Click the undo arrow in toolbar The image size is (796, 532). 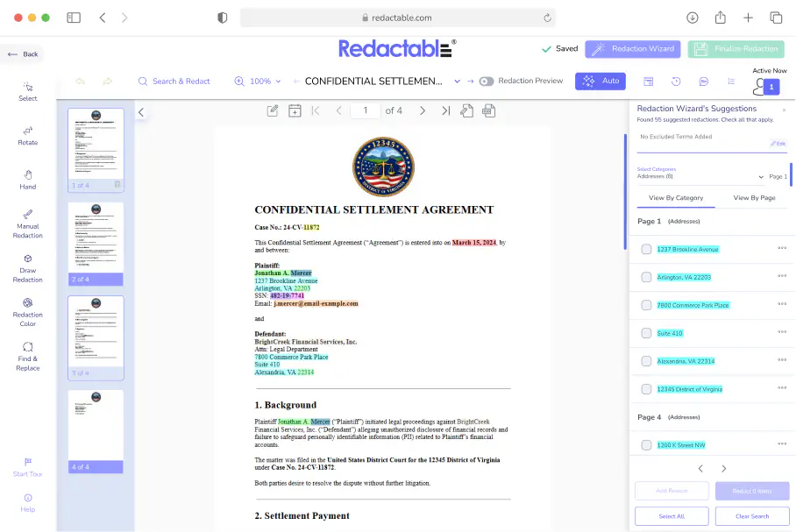[80, 82]
